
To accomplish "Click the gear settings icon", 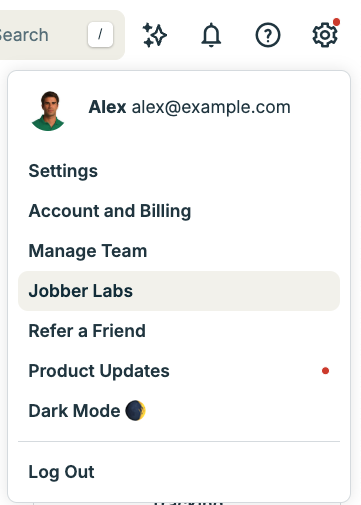I will (x=325, y=35).
